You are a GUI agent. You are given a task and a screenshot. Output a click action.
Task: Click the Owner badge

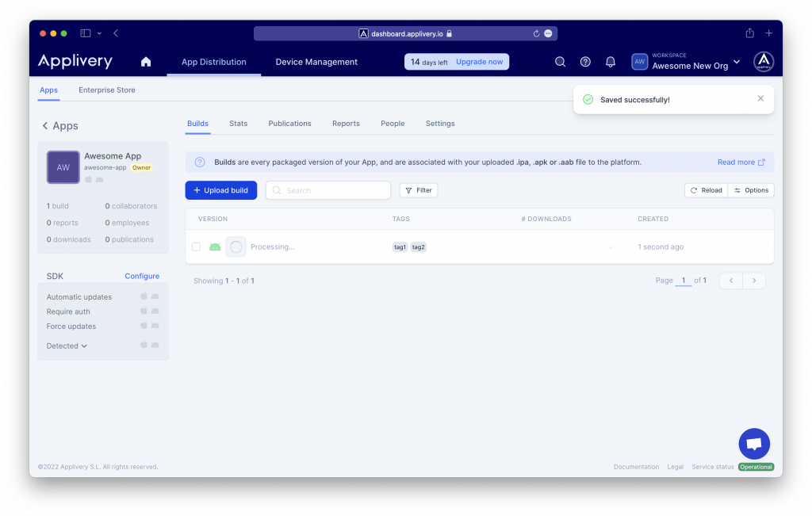coord(141,168)
